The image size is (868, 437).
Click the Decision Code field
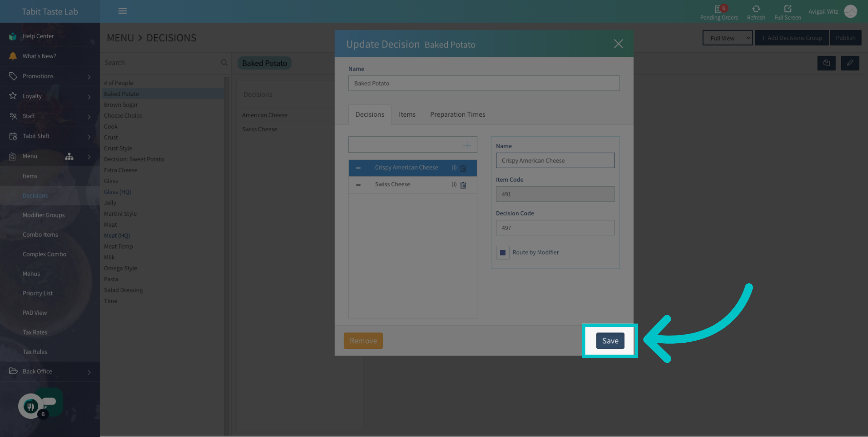[555, 228]
